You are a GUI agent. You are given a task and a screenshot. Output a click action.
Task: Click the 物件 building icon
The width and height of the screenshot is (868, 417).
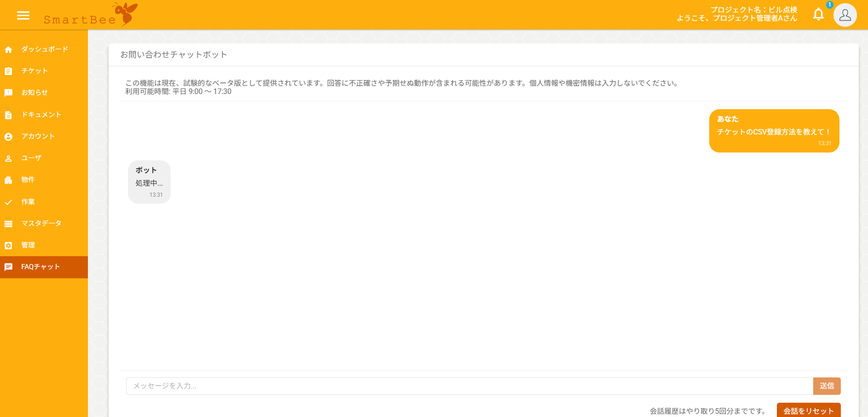(8, 180)
